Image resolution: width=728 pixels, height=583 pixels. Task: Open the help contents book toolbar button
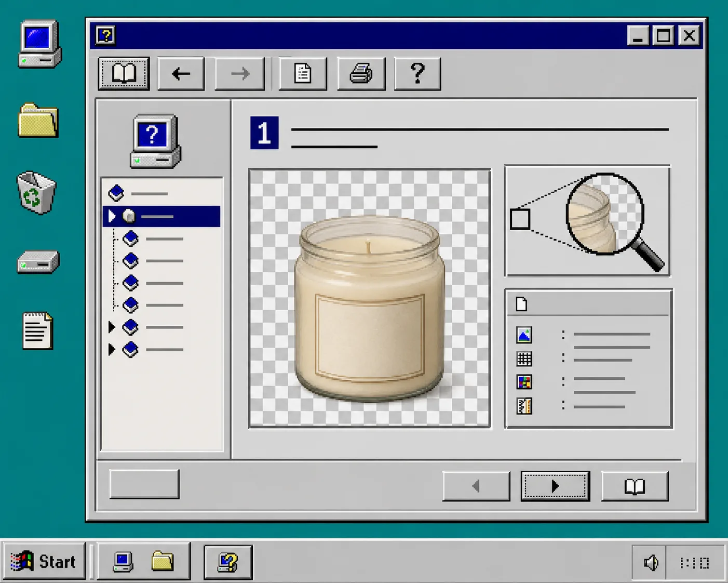[124, 74]
